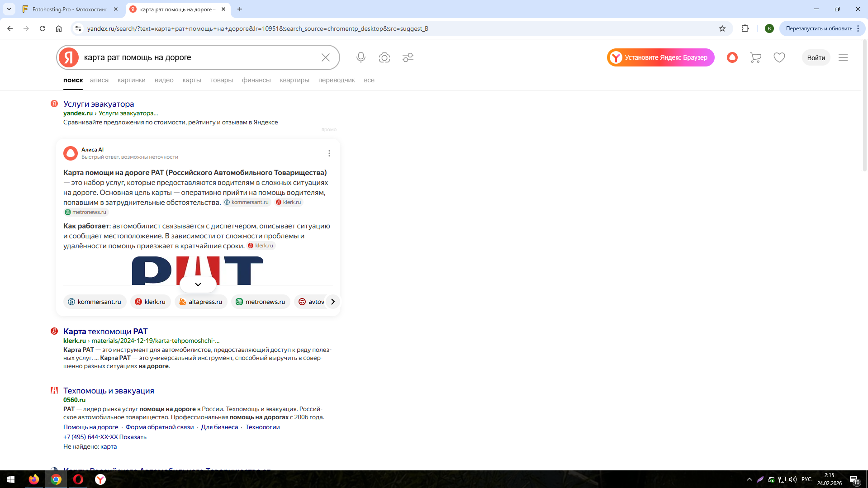Screen dimensions: 868x488
Task: Open Chrome from taskbar
Action: coord(56,479)
